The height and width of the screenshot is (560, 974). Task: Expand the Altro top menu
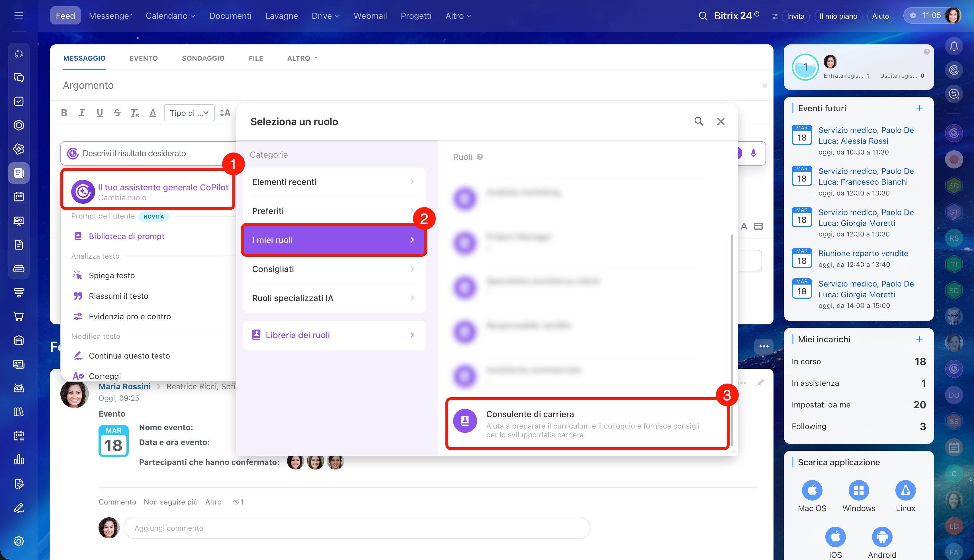pyautogui.click(x=458, y=16)
